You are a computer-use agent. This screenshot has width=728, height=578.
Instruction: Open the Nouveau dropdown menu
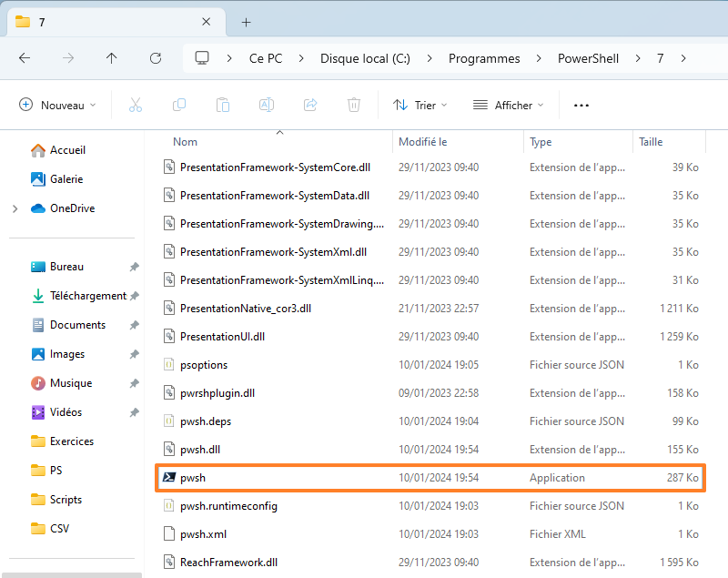pyautogui.click(x=57, y=105)
